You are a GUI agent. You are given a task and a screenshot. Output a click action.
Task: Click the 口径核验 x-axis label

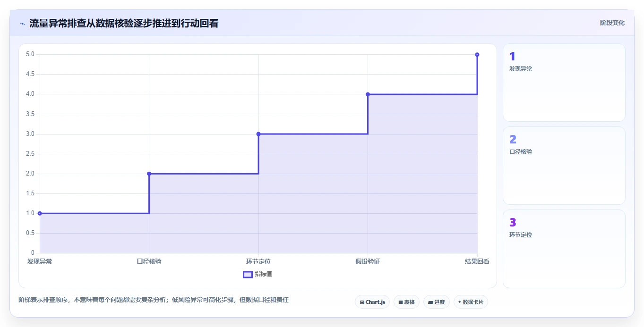(149, 261)
